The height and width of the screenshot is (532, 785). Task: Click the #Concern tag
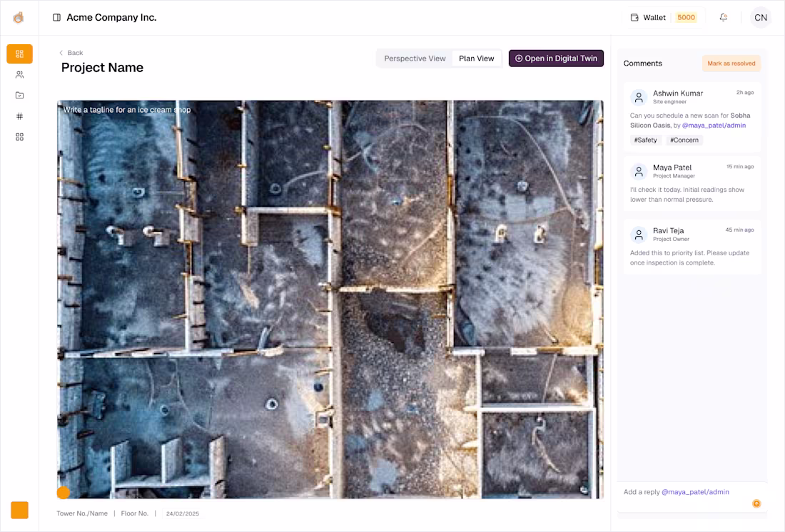click(684, 140)
